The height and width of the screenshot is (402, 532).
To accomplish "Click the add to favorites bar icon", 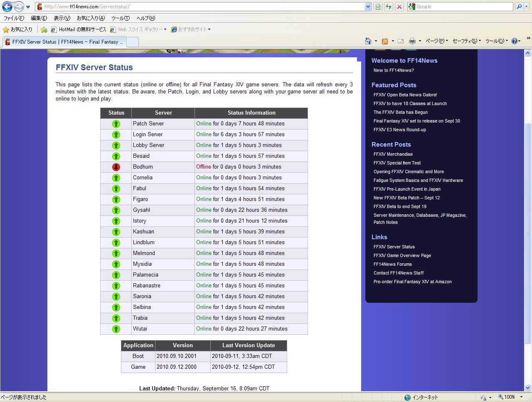I will click(44, 29).
